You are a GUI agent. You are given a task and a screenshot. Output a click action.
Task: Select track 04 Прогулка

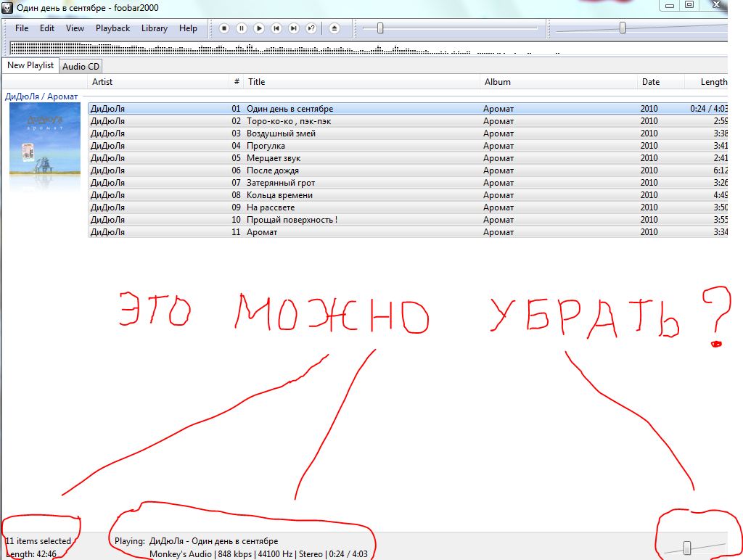(408, 146)
